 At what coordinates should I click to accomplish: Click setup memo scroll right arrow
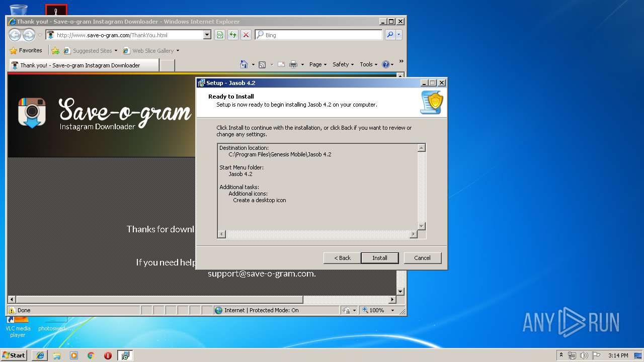[414, 234]
